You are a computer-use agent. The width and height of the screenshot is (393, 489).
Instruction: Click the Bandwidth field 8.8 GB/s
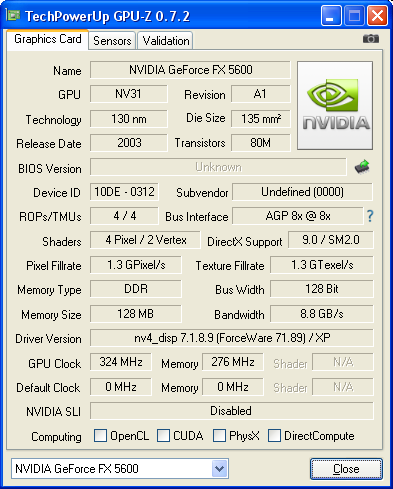322,314
